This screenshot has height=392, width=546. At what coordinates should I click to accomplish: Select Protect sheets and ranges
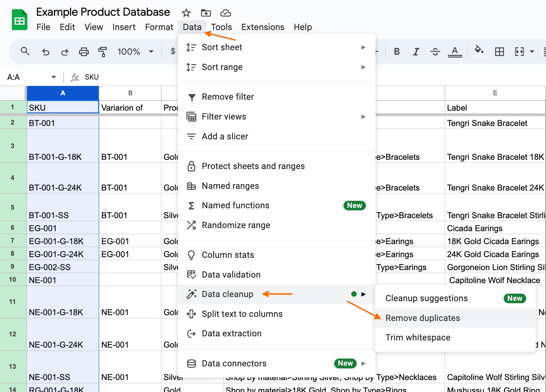point(277,166)
